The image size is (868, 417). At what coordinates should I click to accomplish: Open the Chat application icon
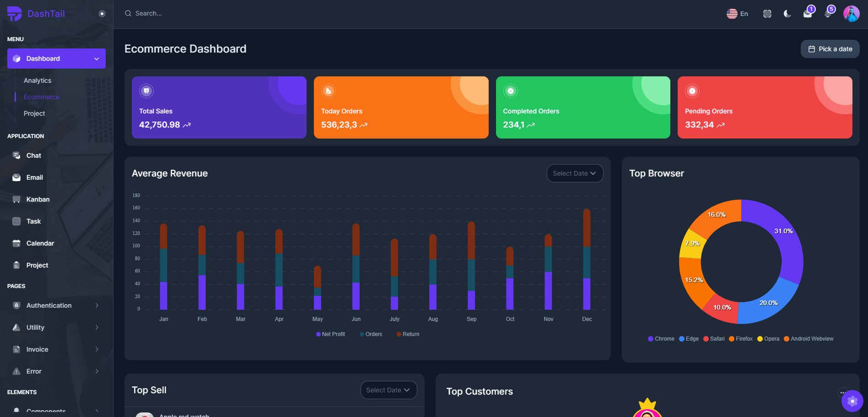point(16,155)
